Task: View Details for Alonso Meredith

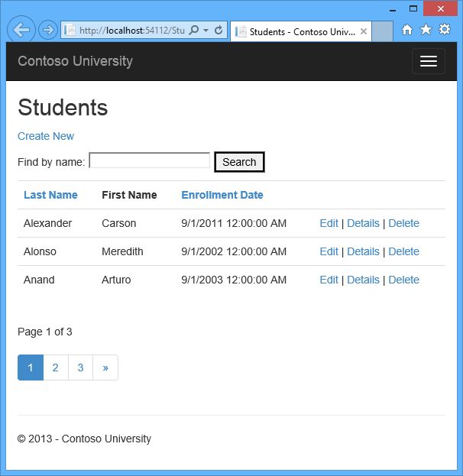Action: click(x=363, y=251)
